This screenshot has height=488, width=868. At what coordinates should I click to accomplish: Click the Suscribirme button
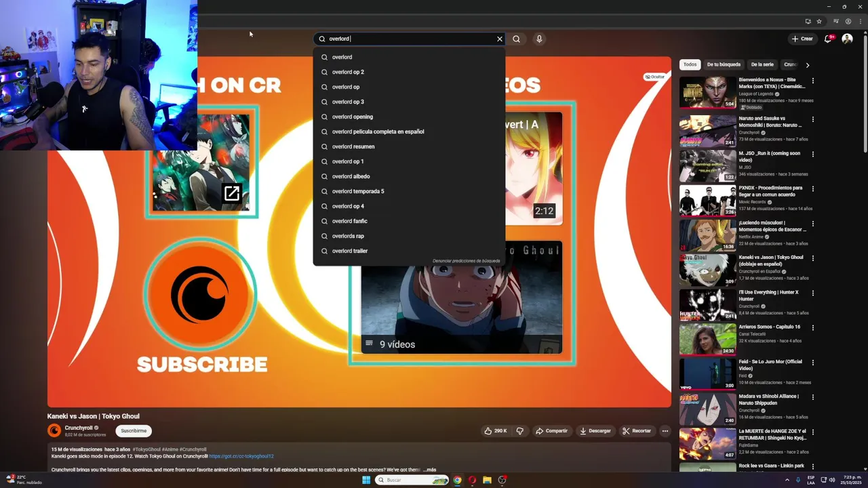[134, 431]
